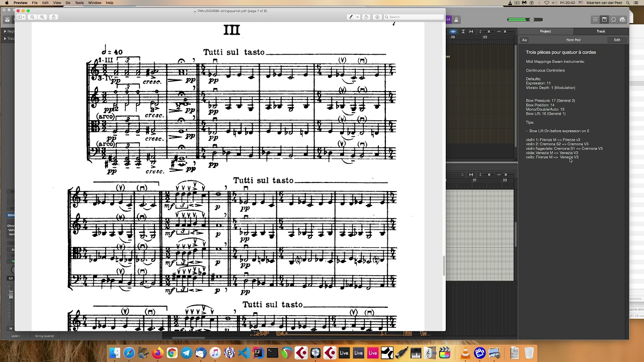Open the Window menu
The width and height of the screenshot is (644, 362).
click(95, 3)
